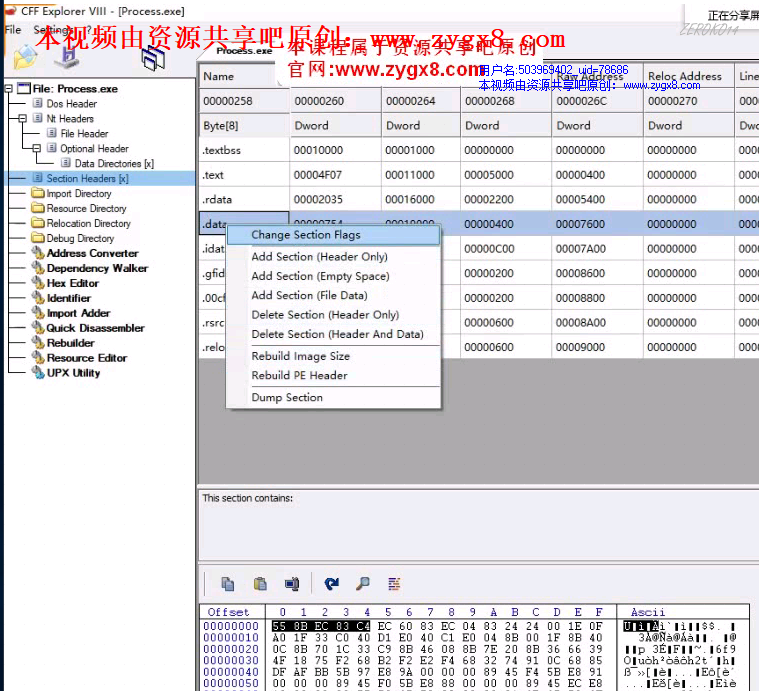Click the Reloc Address column header

point(688,76)
